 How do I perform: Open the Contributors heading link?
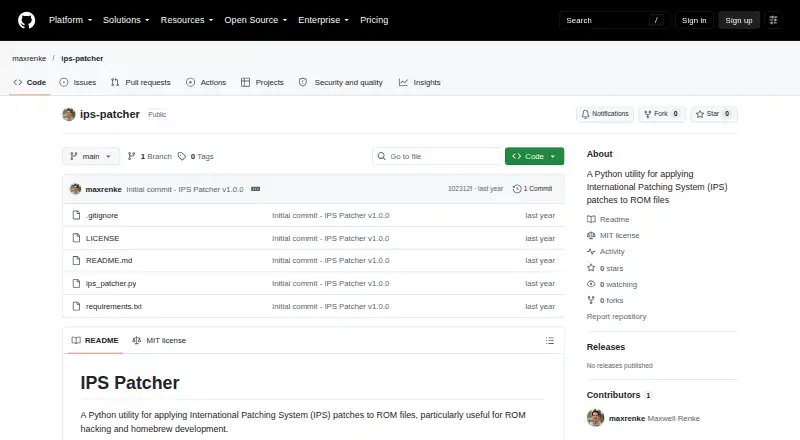(619, 395)
